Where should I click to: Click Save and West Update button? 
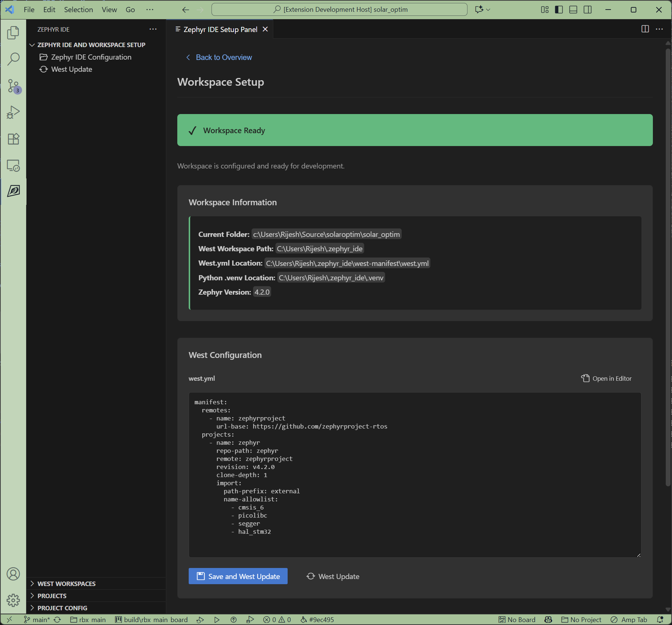(238, 576)
